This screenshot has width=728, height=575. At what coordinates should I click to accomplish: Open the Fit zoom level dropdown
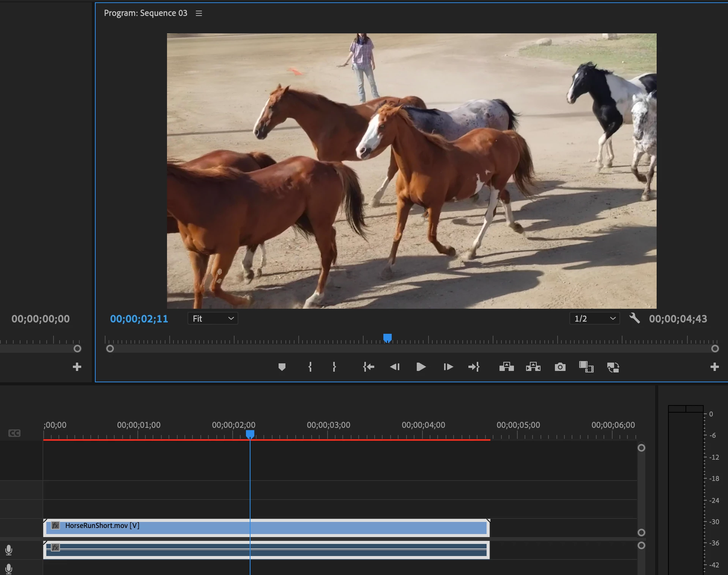pos(213,319)
